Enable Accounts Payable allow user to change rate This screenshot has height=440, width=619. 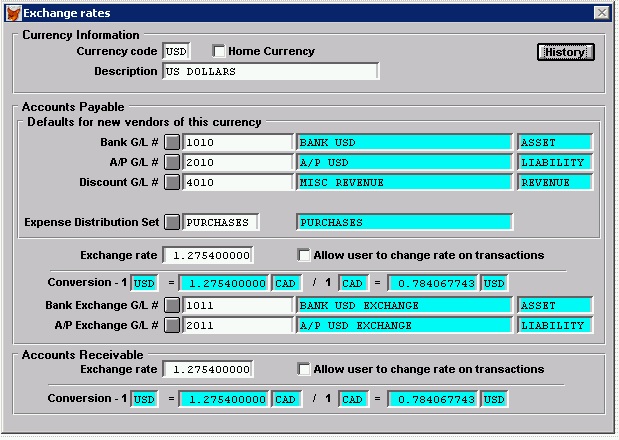pos(304,255)
